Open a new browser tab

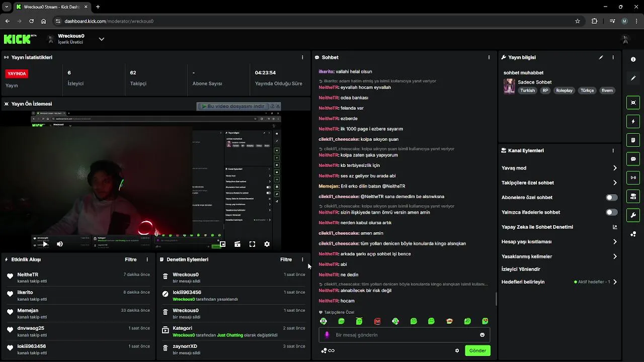tap(98, 7)
